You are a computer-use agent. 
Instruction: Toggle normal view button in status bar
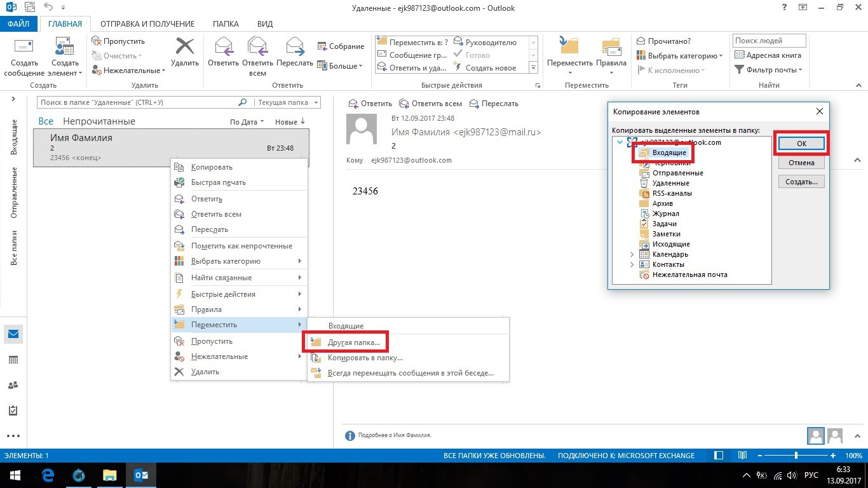718,456
